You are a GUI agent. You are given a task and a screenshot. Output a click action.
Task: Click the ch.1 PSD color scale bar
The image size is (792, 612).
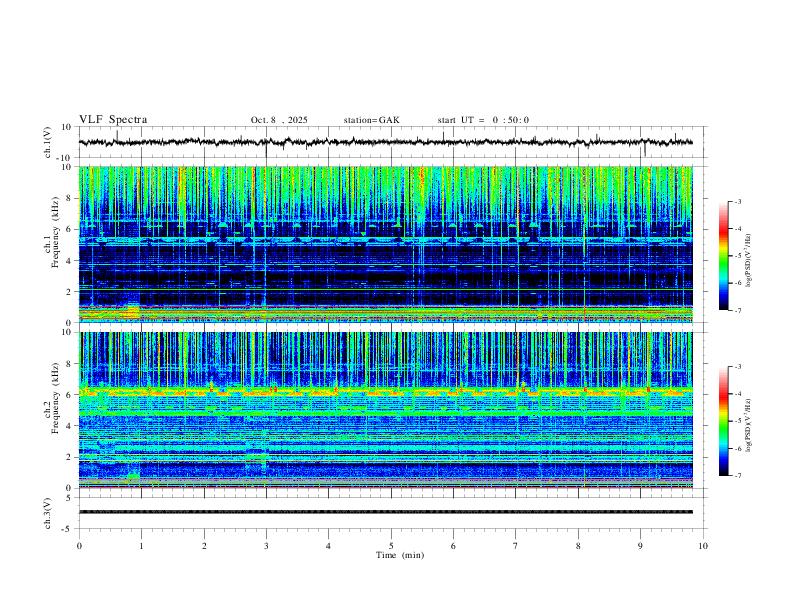click(723, 256)
